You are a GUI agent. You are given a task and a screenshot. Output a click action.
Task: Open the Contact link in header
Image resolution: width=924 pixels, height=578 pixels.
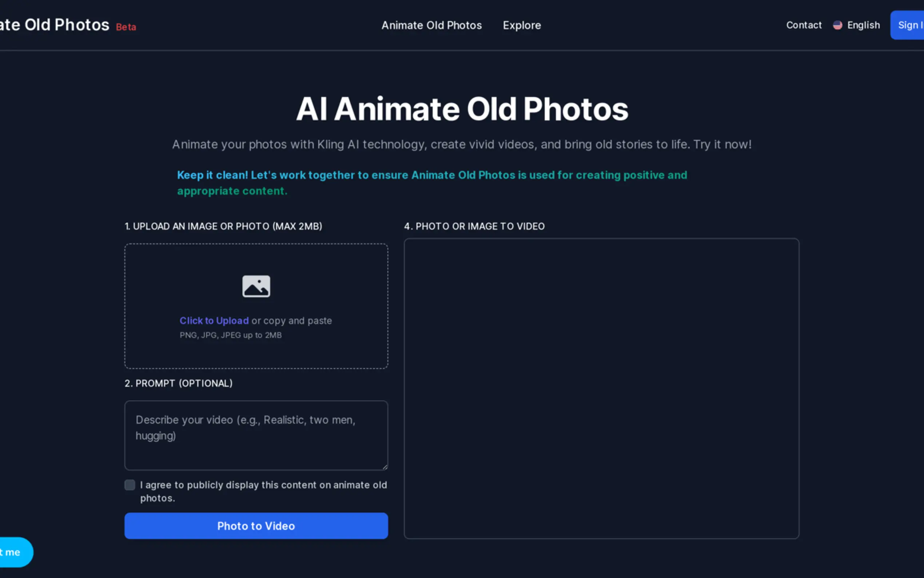(x=804, y=25)
